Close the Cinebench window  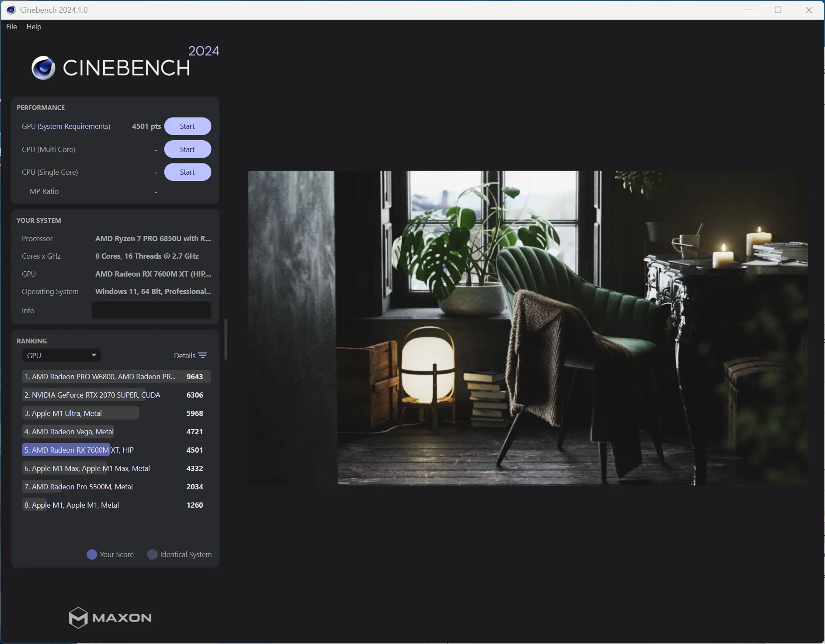coord(809,10)
